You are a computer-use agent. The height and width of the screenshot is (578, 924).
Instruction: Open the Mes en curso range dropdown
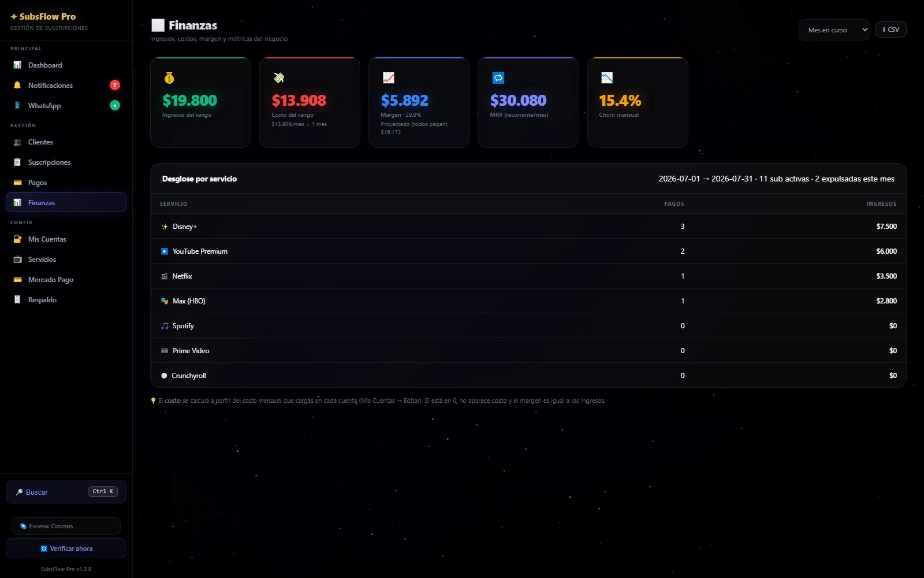834,30
